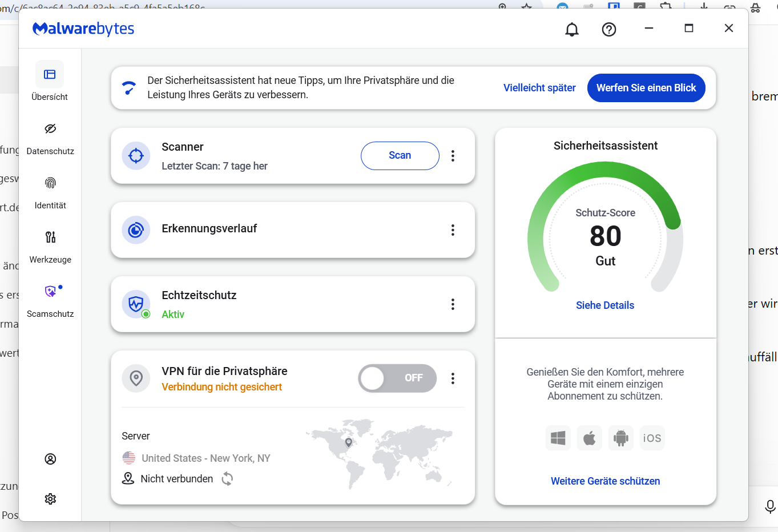Viewport: 778px width, 532px height.
Task: Click the Echtzeitschutz shield icon
Action: [x=136, y=304]
